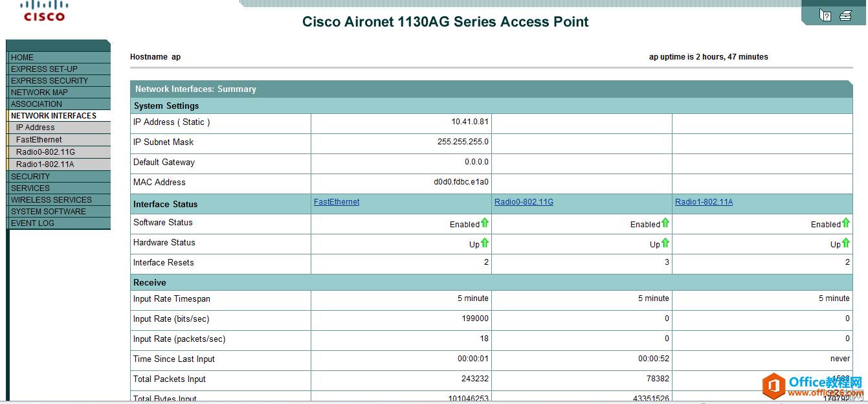This screenshot has width=868, height=404.
Task: Click the help icon at top right
Action: (825, 15)
